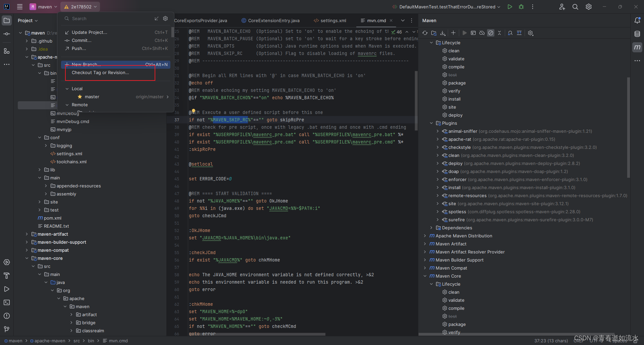The height and width of the screenshot is (345, 644).
Task: Run the selected test configuration
Action: (x=510, y=7)
